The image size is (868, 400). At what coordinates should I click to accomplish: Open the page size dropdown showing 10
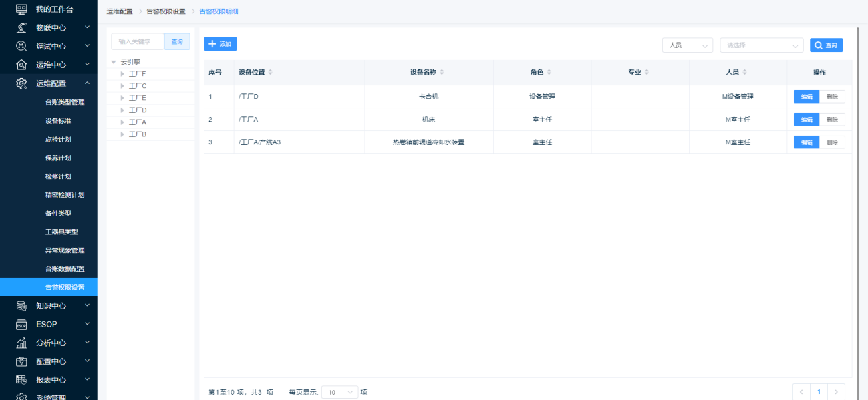[x=339, y=393]
